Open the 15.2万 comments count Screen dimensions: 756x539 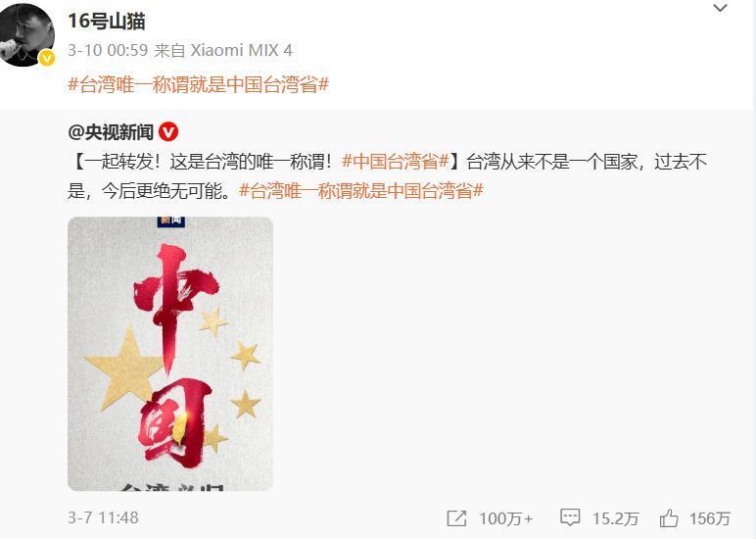click(x=615, y=518)
